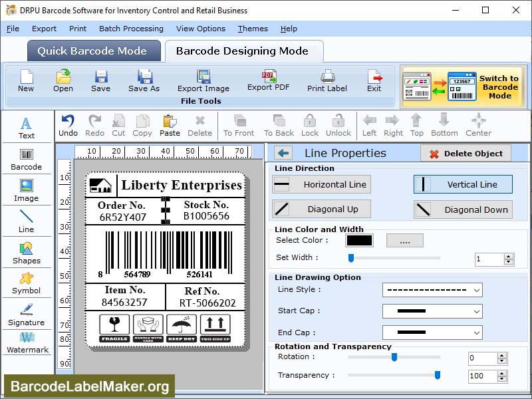
Task: Click Export Image tool
Action: 203,80
